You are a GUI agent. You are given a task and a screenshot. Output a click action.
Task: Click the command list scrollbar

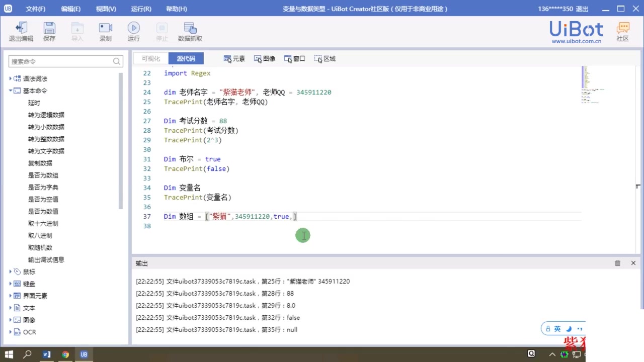[121, 141]
